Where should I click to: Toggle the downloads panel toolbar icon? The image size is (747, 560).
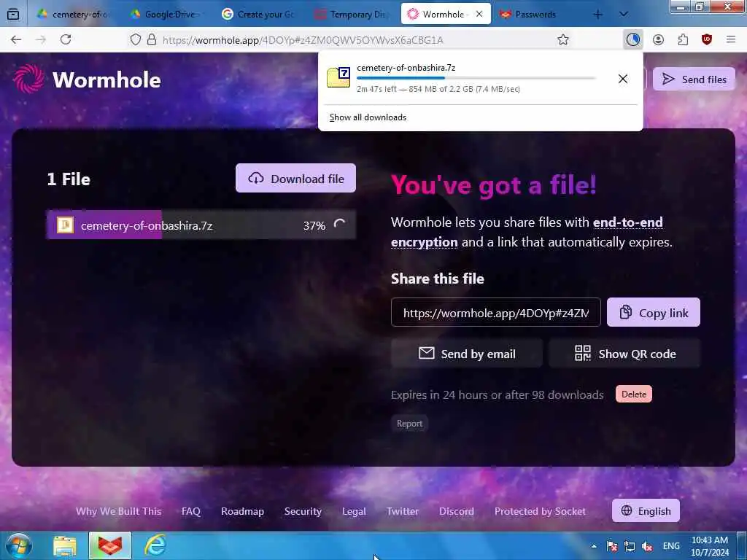pyautogui.click(x=633, y=39)
